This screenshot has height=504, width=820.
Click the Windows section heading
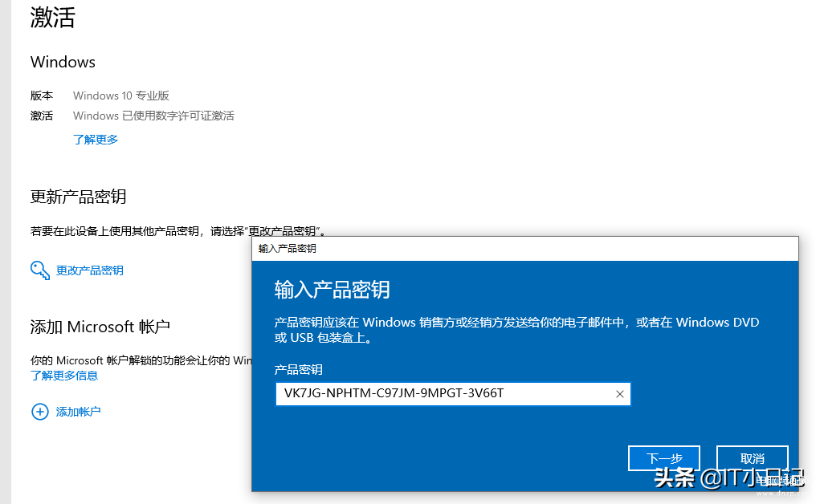click(x=63, y=63)
